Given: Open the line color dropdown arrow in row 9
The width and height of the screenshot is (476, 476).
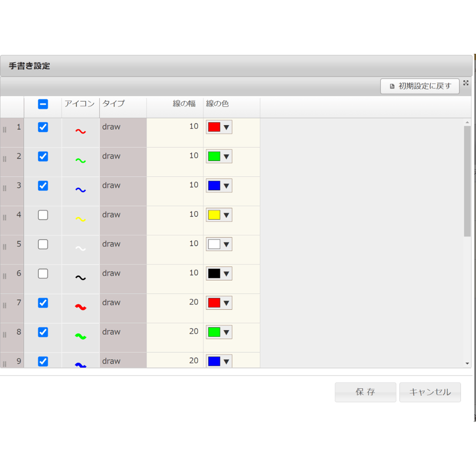Looking at the screenshot, I should pos(227,362).
